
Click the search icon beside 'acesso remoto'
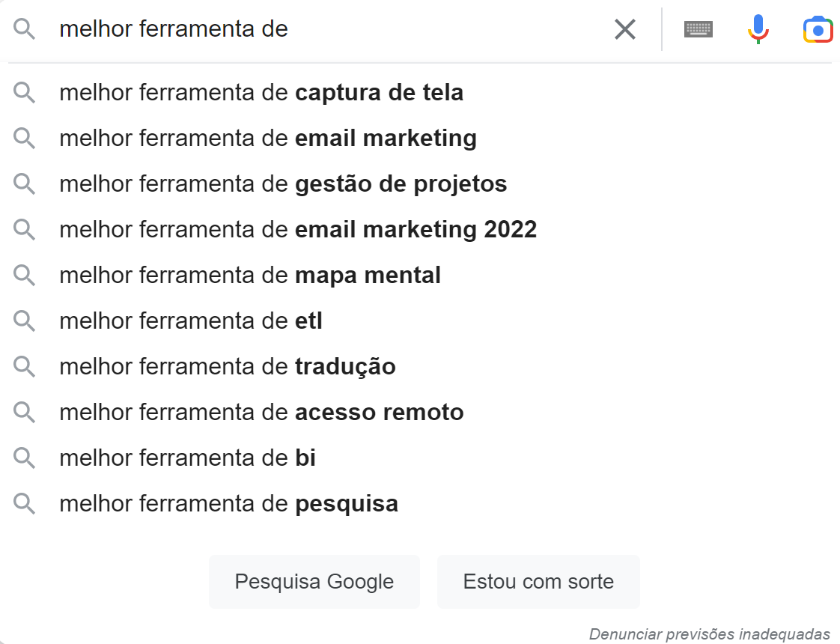[25, 412]
